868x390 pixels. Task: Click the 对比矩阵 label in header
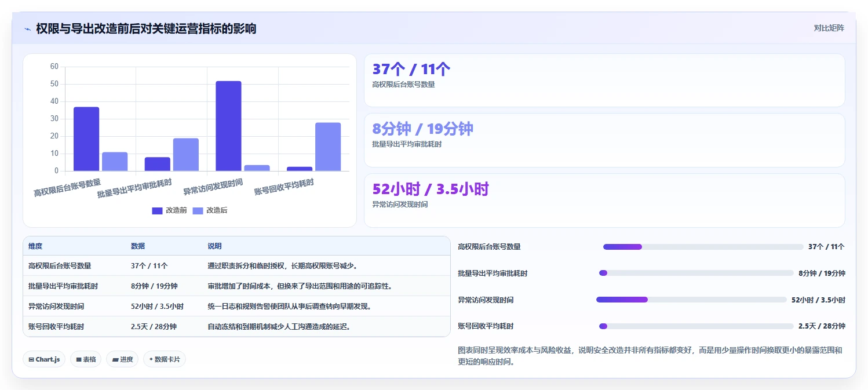(x=829, y=28)
